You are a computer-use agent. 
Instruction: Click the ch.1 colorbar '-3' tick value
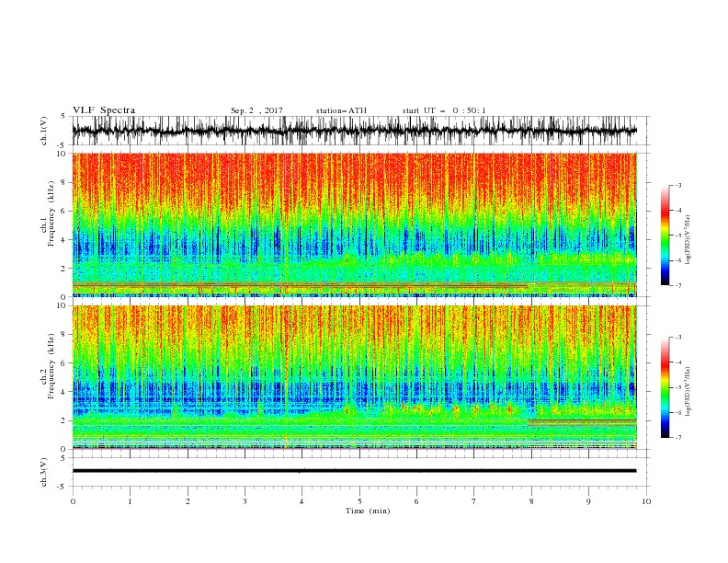click(677, 185)
